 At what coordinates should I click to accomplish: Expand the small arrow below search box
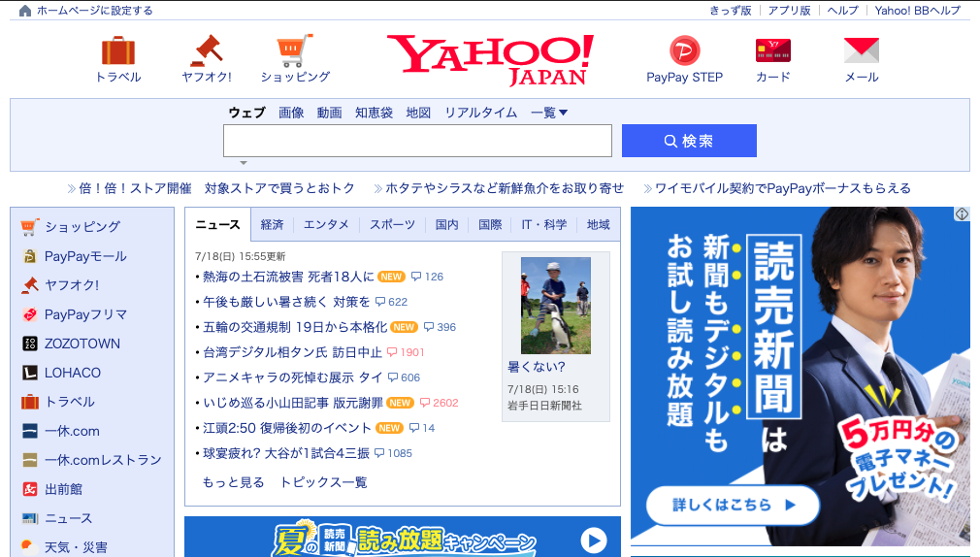244,163
